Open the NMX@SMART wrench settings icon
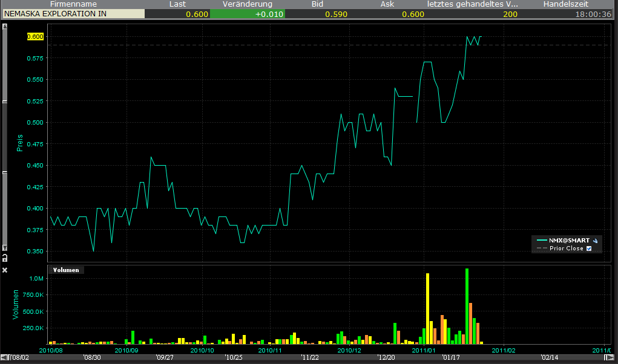The width and height of the screenshot is (618, 364). click(x=595, y=241)
